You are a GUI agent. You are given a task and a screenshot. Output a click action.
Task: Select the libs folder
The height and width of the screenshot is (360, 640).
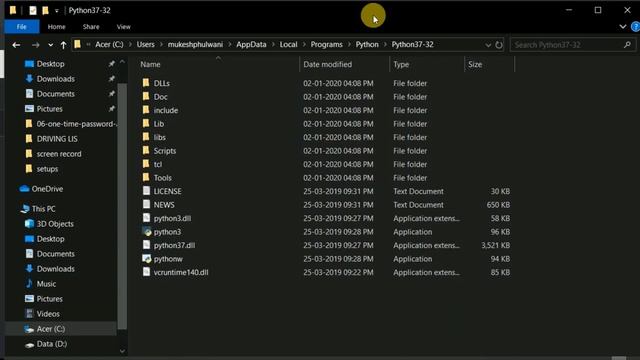point(160,137)
